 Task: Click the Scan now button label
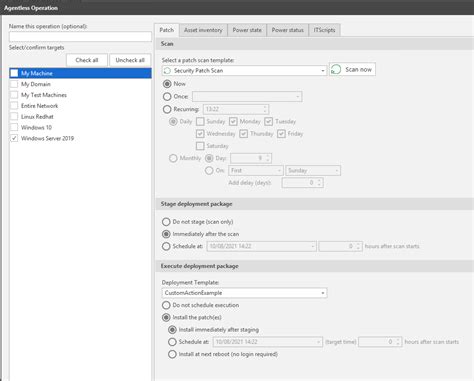358,69
